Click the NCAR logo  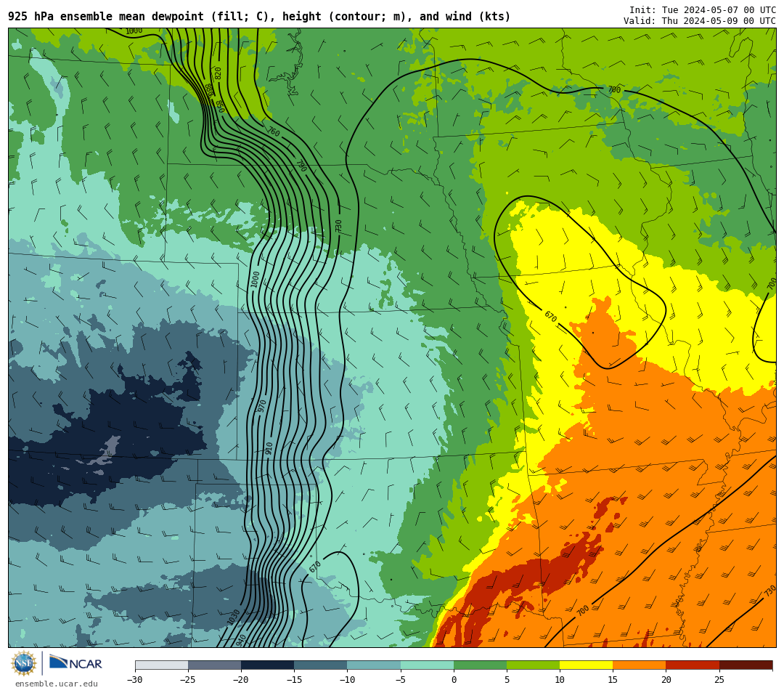(75, 663)
